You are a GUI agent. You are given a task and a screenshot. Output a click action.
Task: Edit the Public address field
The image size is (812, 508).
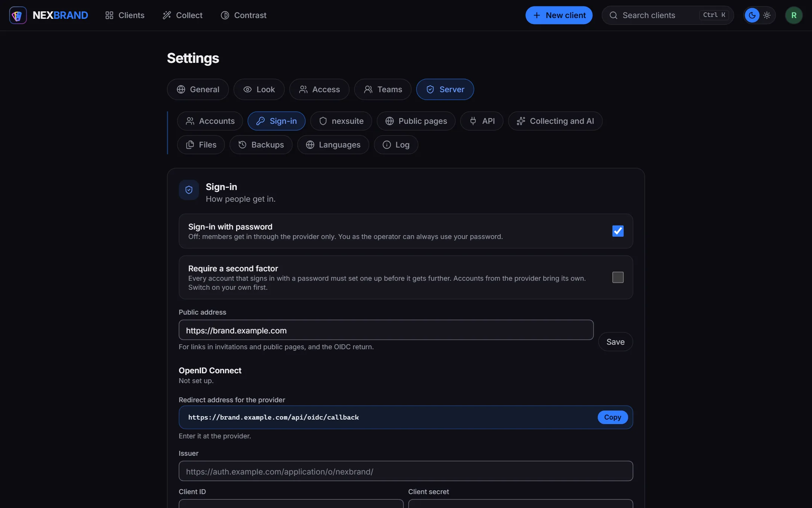point(386,330)
